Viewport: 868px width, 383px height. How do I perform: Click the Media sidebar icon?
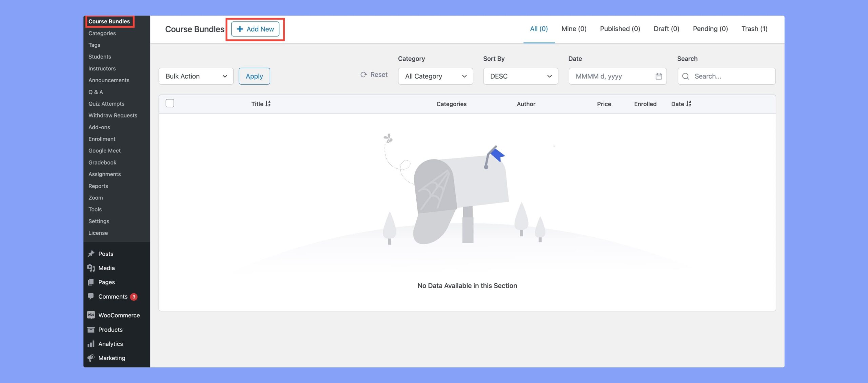click(90, 268)
